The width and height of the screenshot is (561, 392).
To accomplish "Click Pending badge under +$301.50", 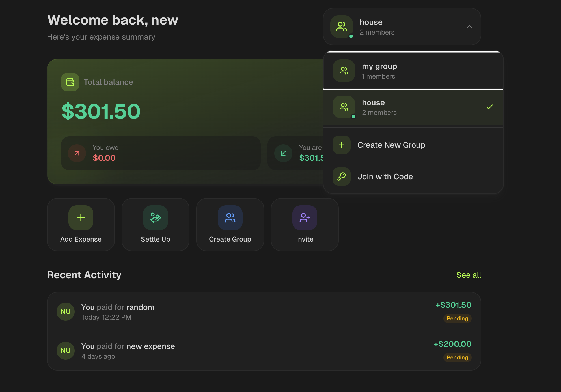I will click(x=457, y=318).
